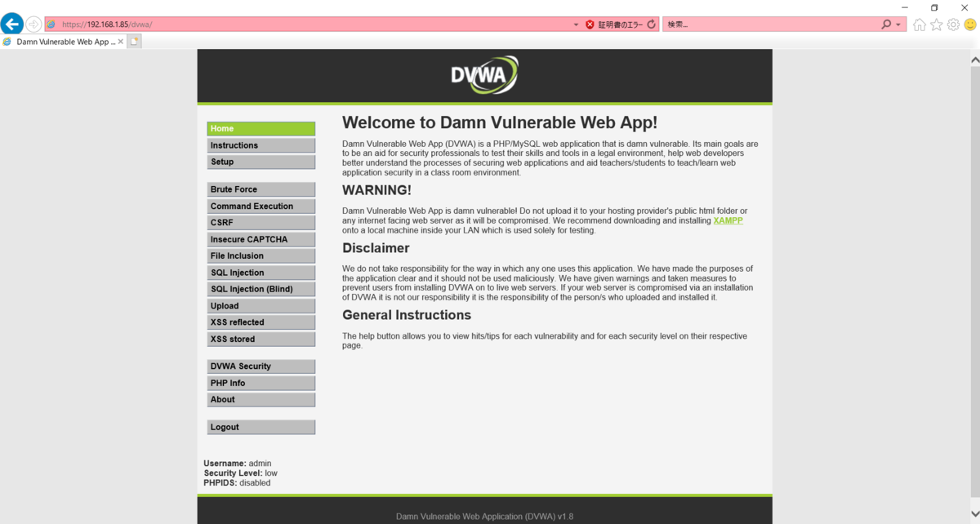Click the DVWA v1.8 footer text

click(484, 516)
